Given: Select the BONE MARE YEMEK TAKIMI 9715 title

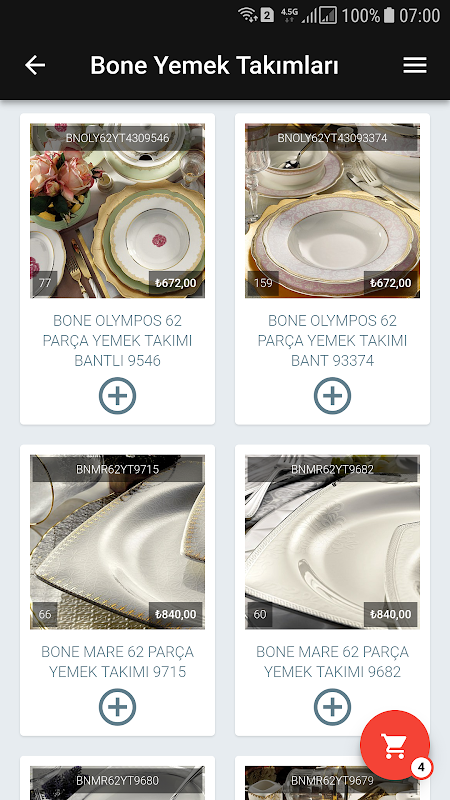Looking at the screenshot, I should click(x=117, y=662).
